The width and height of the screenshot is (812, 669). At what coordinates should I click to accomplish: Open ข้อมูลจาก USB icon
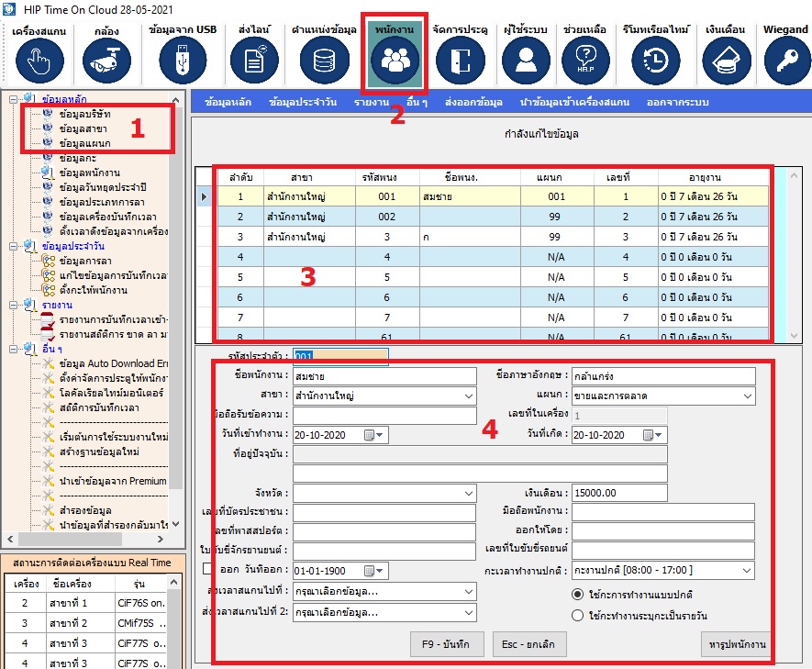[x=183, y=61]
